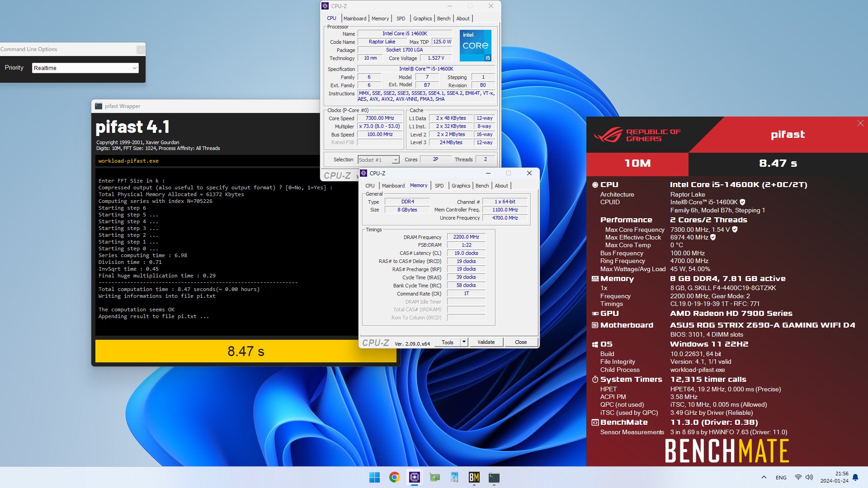Open SPD tab in top CPU-Z window
The width and height of the screenshot is (868, 488).
401,19
